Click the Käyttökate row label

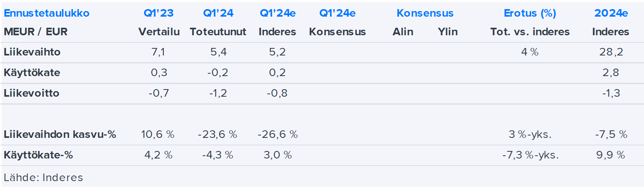coord(32,73)
